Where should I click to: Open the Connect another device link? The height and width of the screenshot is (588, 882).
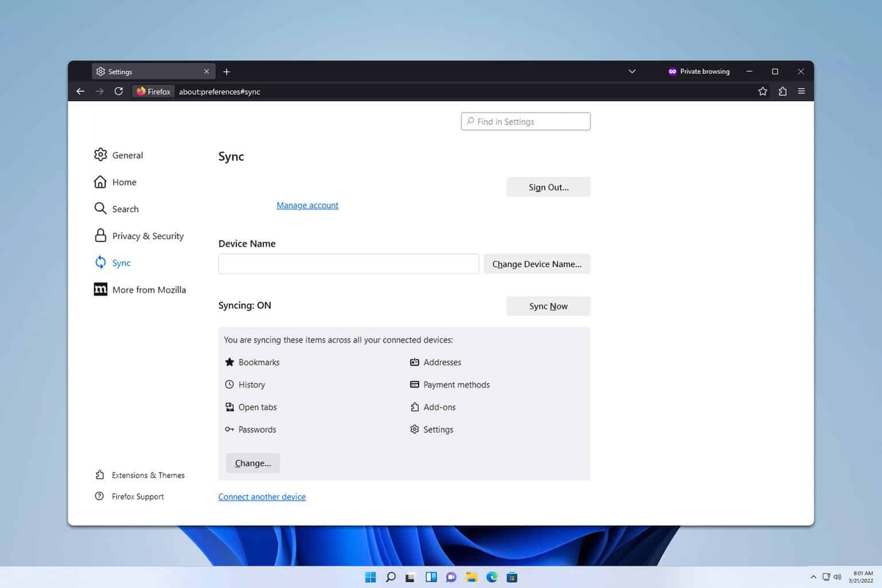tap(262, 497)
